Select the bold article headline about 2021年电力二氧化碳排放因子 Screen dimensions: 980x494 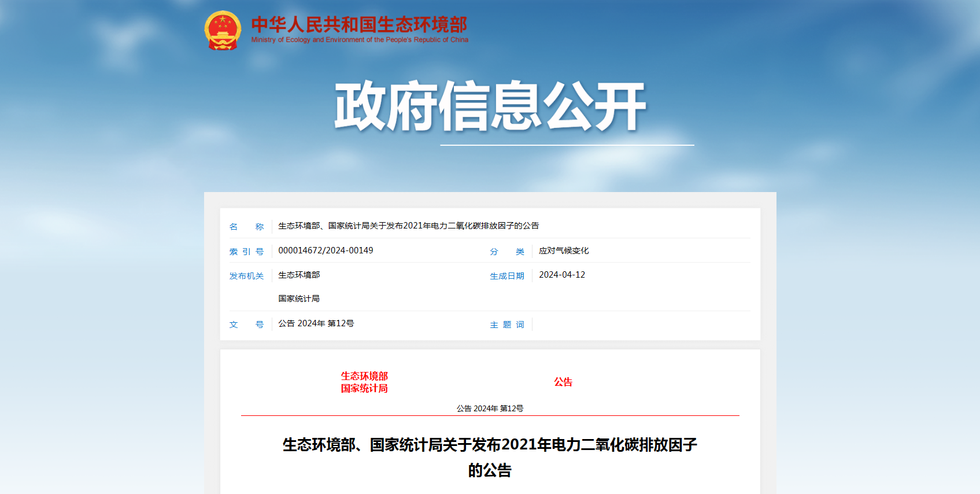coord(490,457)
